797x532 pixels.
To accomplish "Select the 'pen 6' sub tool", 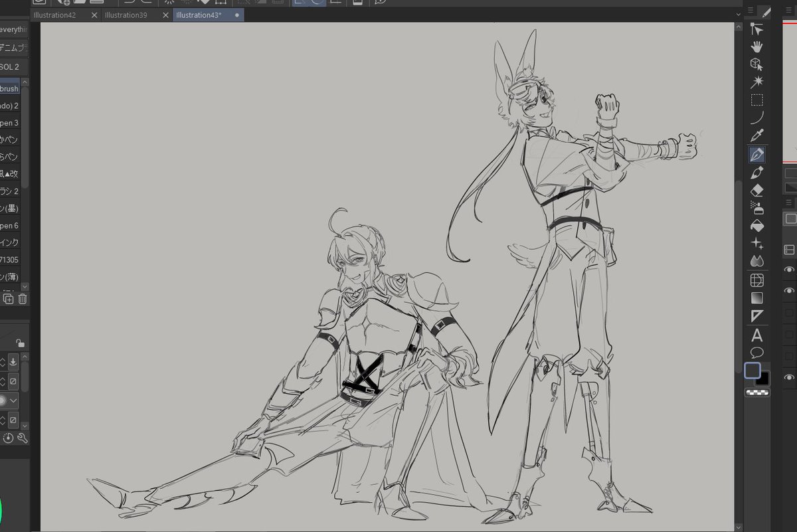I will (x=9, y=226).
